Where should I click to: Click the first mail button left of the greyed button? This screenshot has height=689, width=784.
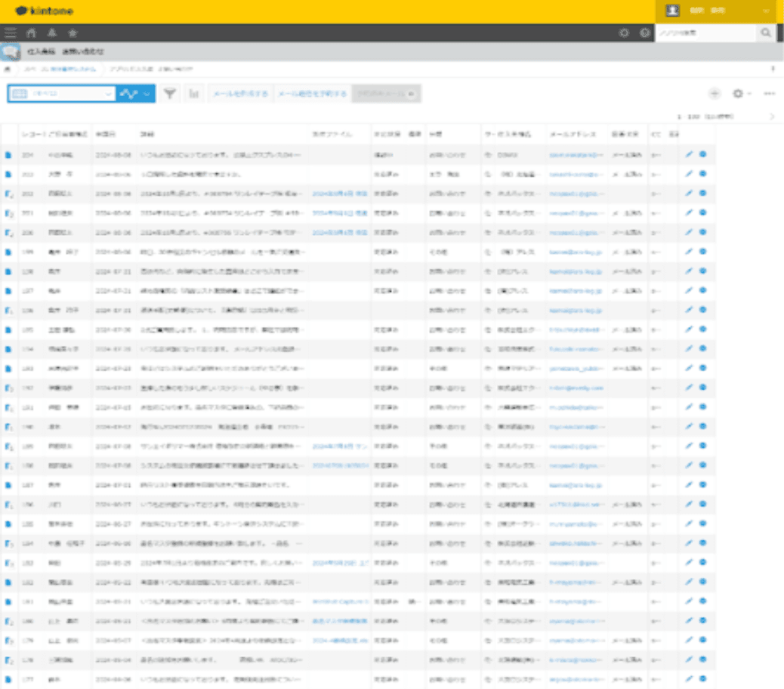pos(240,94)
